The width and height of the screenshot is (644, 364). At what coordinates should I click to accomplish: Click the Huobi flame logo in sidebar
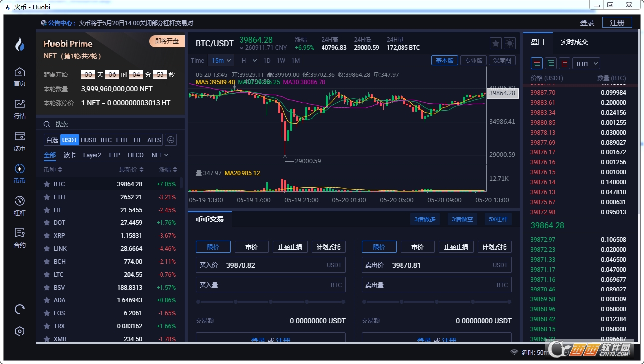pos(19,45)
